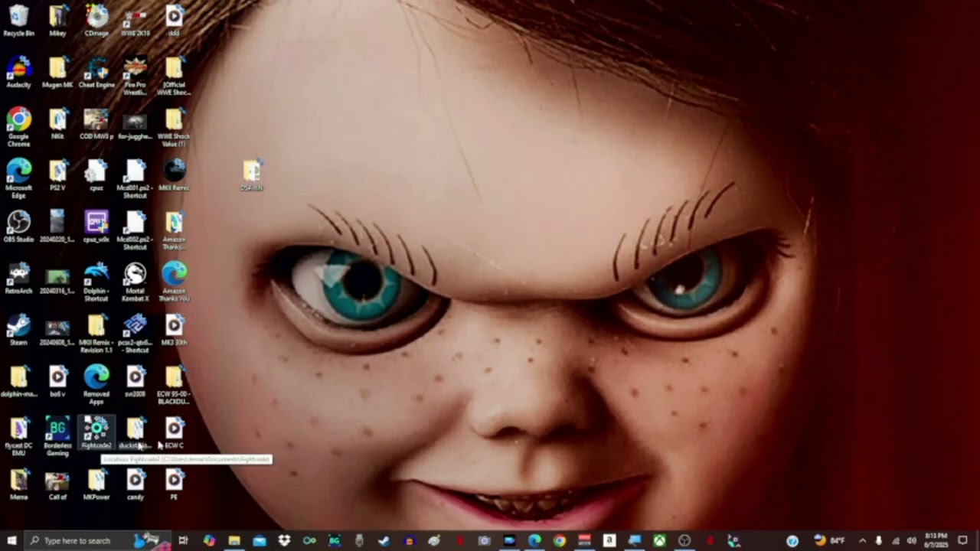Open the NKit folder

[x=57, y=123]
